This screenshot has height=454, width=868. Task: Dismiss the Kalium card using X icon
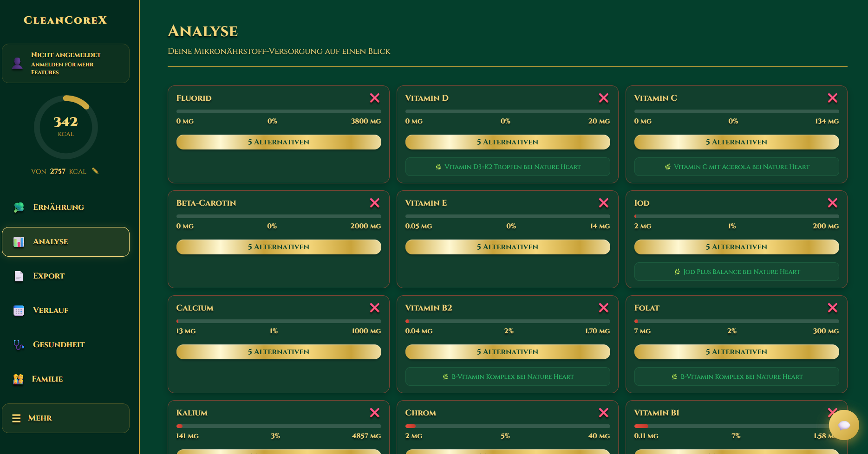tap(375, 413)
